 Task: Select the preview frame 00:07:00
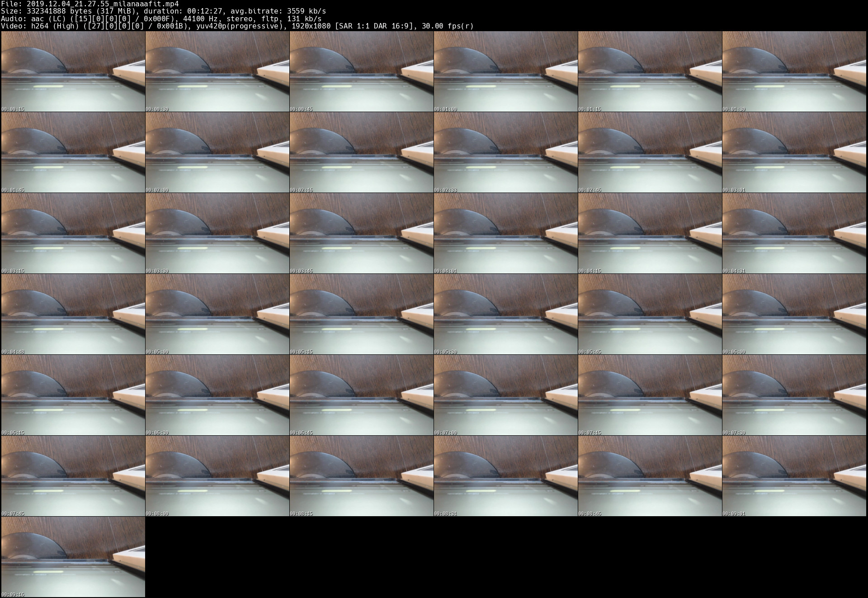[506, 395]
